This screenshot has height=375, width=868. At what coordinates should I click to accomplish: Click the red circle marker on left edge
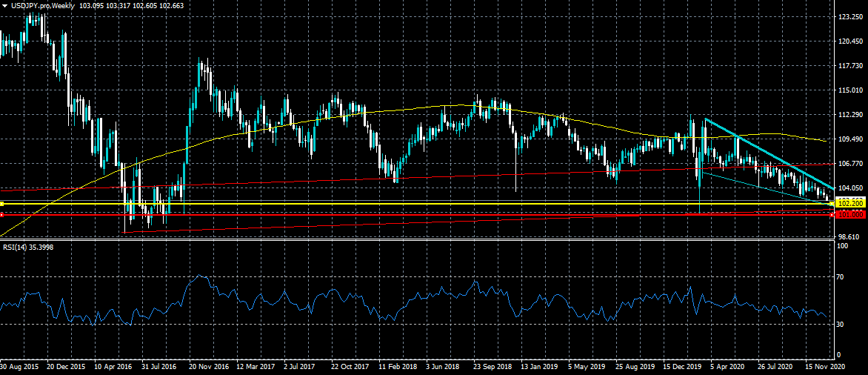click(2, 216)
